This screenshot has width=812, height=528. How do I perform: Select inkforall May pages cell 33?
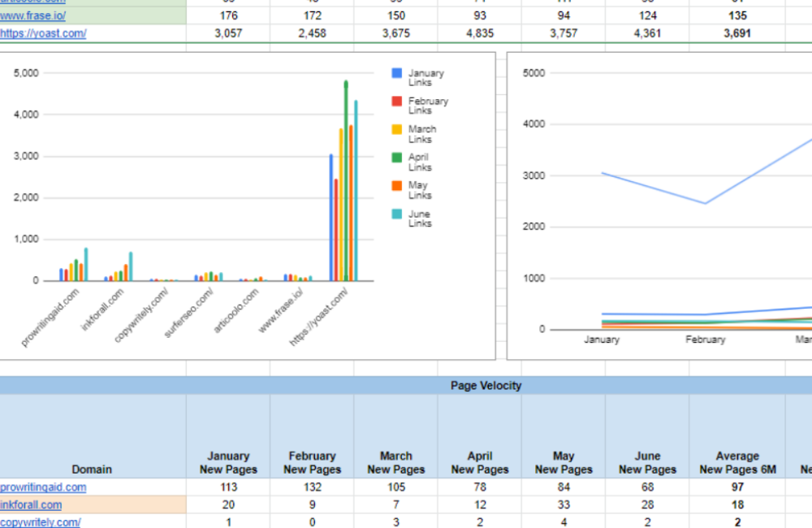click(564, 504)
